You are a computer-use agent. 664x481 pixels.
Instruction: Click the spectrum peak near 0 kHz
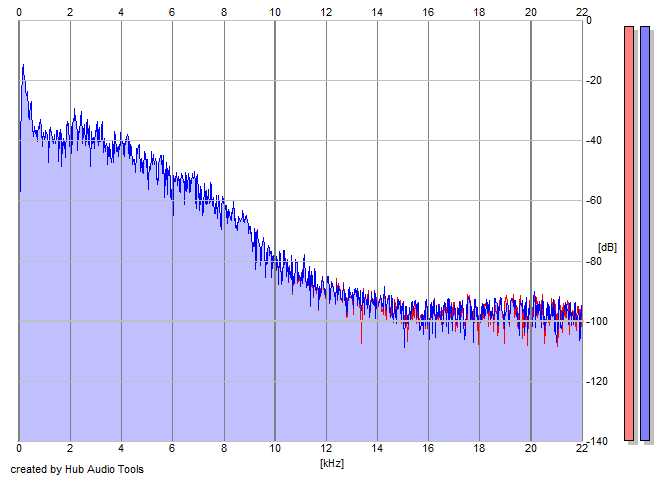tap(23, 66)
